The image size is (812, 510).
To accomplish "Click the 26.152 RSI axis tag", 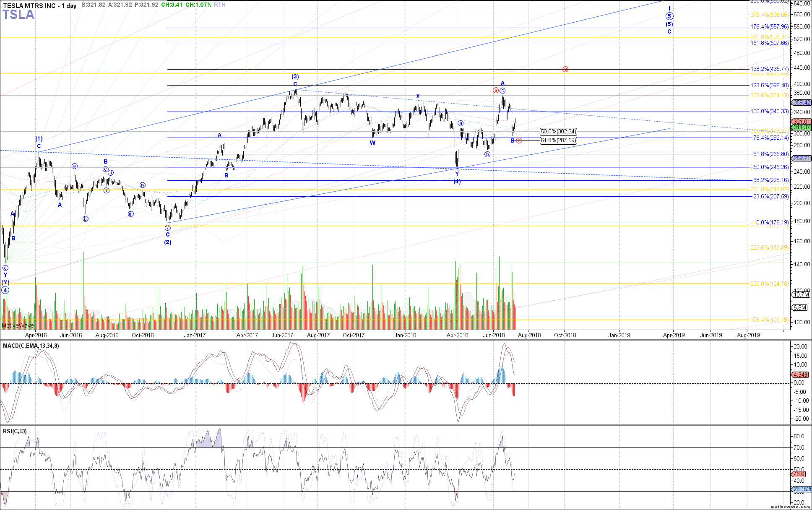I will (x=802, y=489).
